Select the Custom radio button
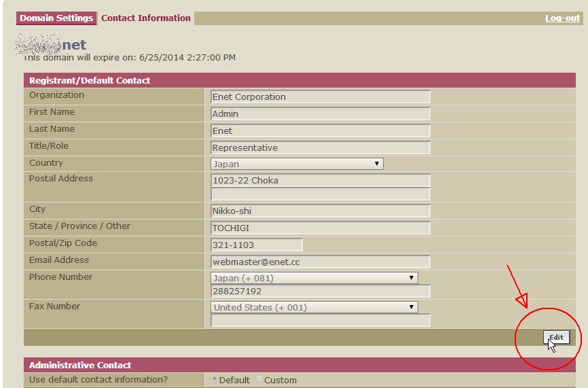 (x=260, y=380)
